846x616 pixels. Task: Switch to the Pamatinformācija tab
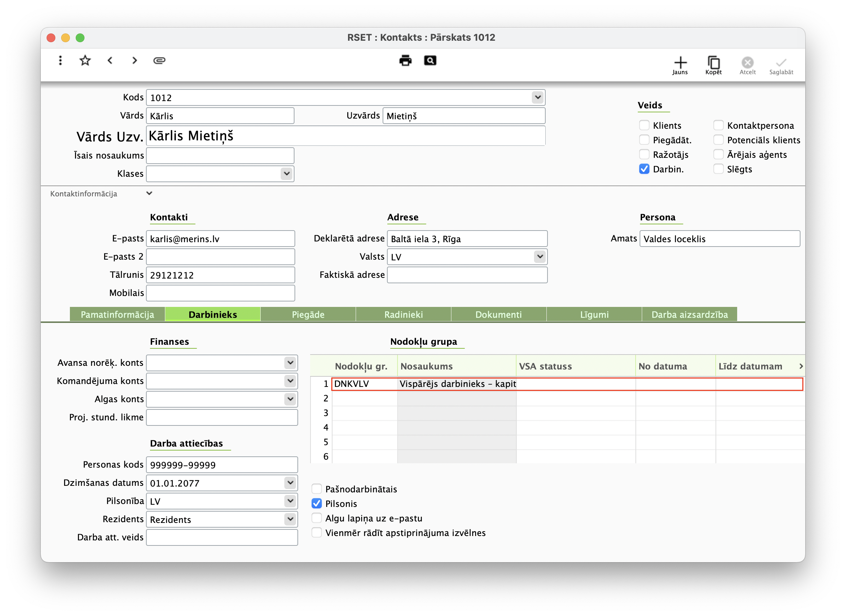click(x=117, y=314)
